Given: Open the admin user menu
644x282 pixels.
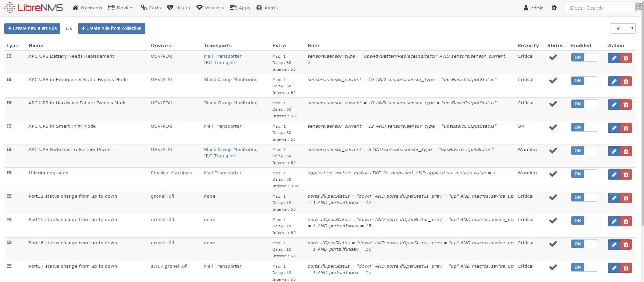Looking at the screenshot, I should click(x=533, y=8).
